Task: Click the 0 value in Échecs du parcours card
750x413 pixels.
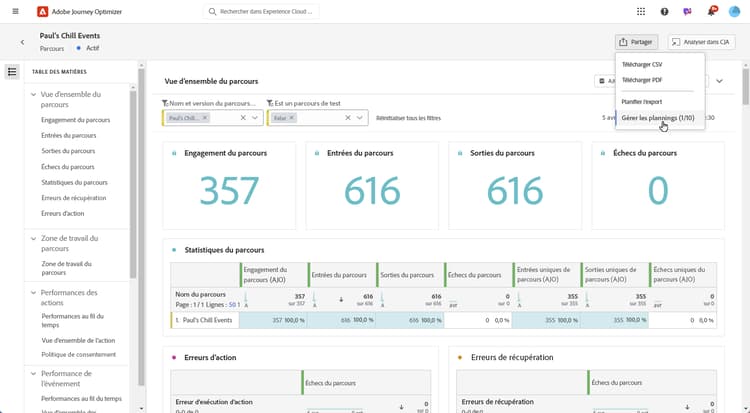Action: pos(658,190)
